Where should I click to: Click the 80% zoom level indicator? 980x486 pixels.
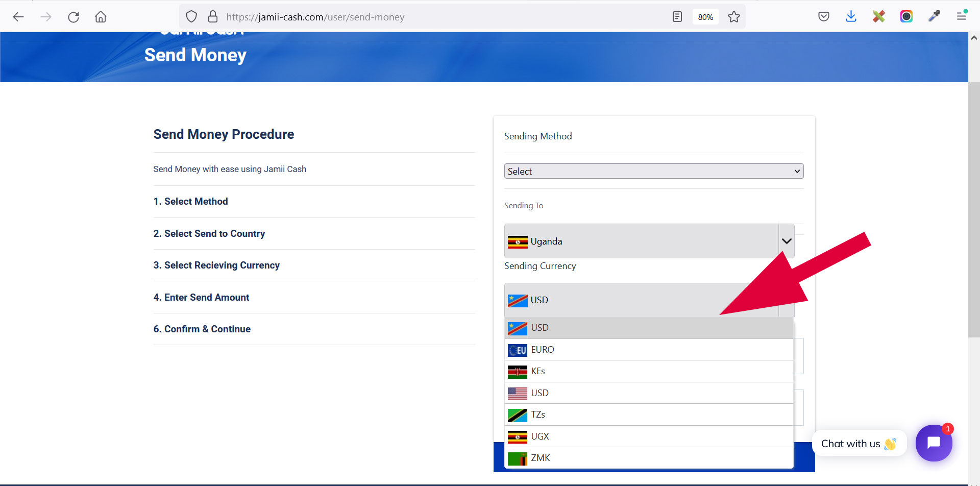(x=705, y=17)
